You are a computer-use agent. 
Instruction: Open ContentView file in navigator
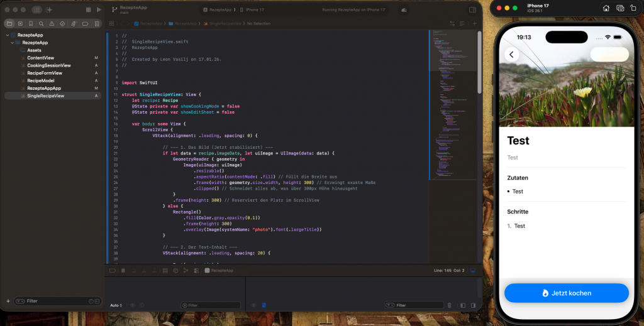coord(40,58)
